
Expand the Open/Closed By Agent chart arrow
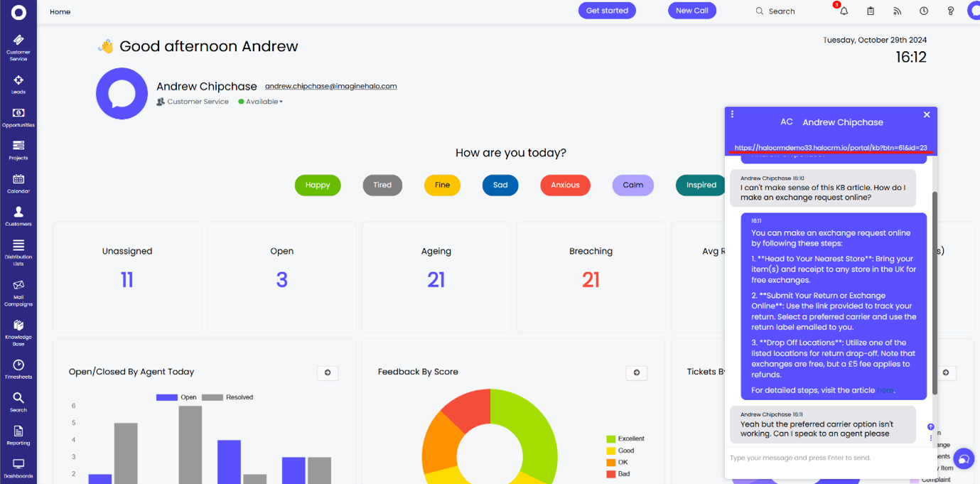pyautogui.click(x=328, y=372)
